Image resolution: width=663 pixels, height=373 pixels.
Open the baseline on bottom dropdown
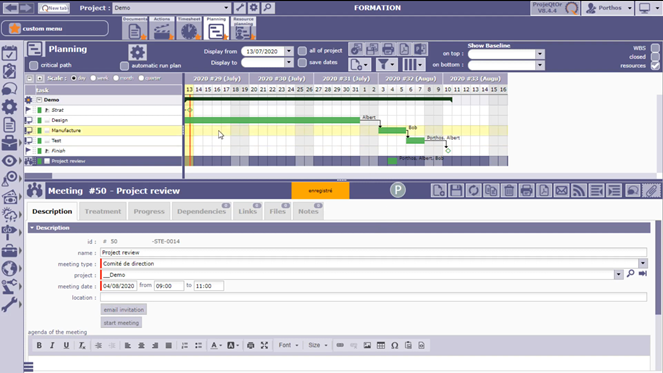pyautogui.click(x=540, y=65)
